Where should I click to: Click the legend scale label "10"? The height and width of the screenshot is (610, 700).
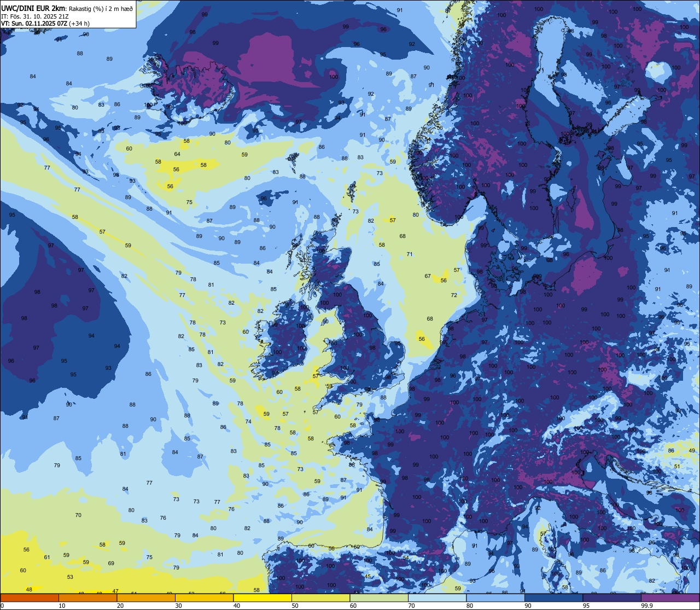(62, 606)
